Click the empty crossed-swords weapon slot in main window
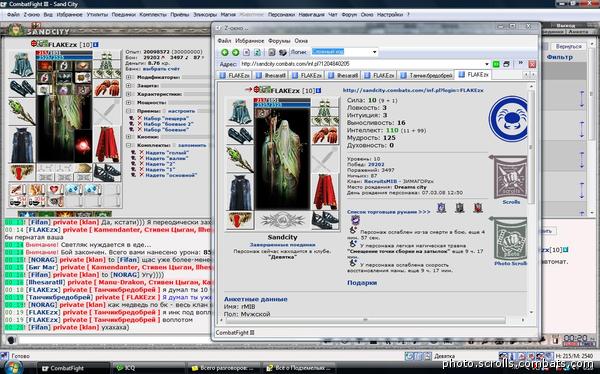Viewport: 600px width, 374px height. click(x=107, y=112)
